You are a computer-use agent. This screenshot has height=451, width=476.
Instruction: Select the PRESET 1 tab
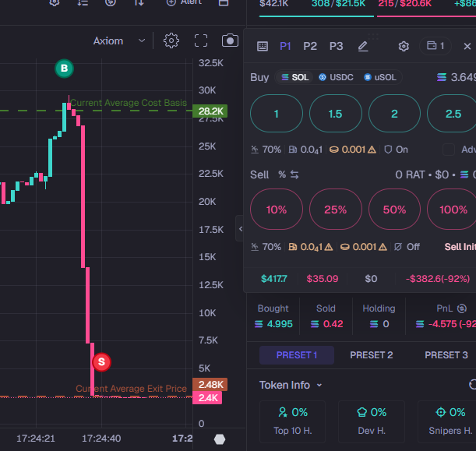tap(297, 355)
